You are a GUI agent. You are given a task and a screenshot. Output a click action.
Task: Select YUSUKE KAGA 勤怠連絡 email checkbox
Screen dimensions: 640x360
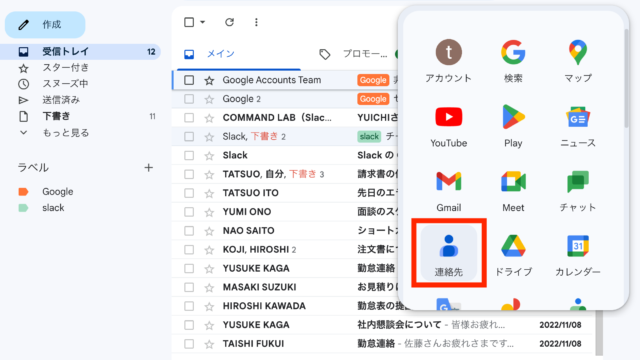[189, 269]
